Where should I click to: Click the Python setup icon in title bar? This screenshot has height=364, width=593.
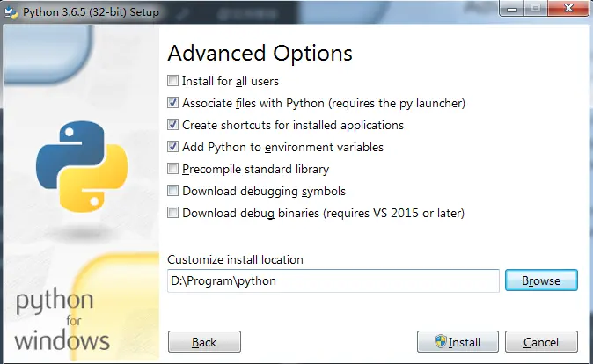(x=11, y=12)
